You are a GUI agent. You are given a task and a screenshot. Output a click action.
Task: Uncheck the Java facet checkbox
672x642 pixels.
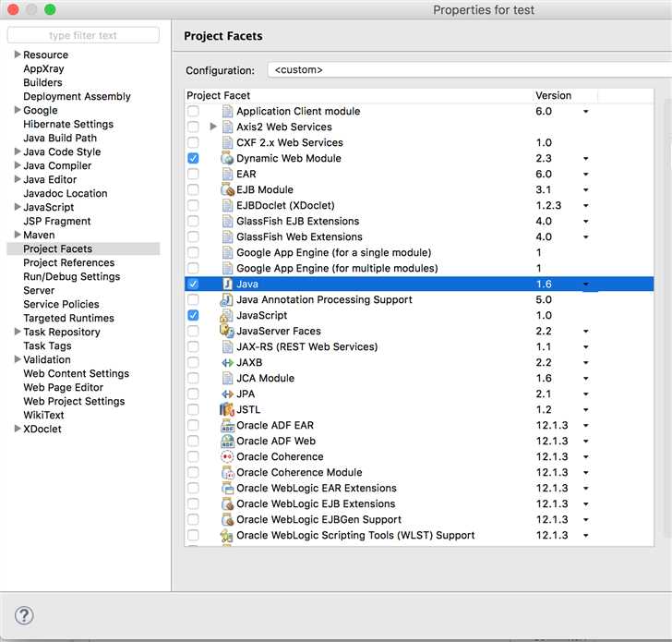(x=193, y=284)
